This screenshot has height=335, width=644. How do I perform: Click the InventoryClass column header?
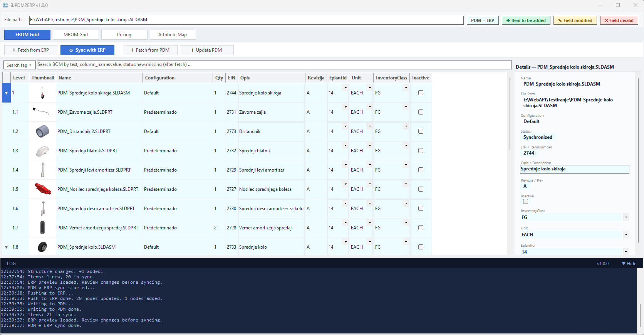click(391, 78)
